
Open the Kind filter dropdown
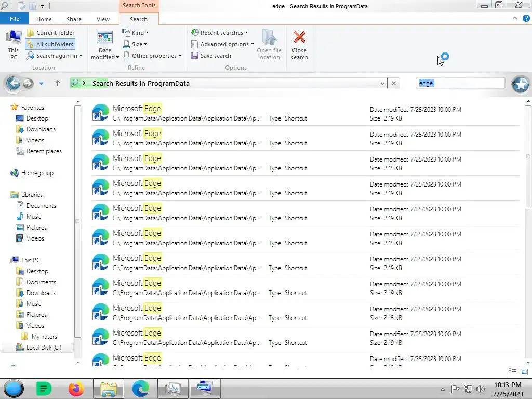pos(136,33)
